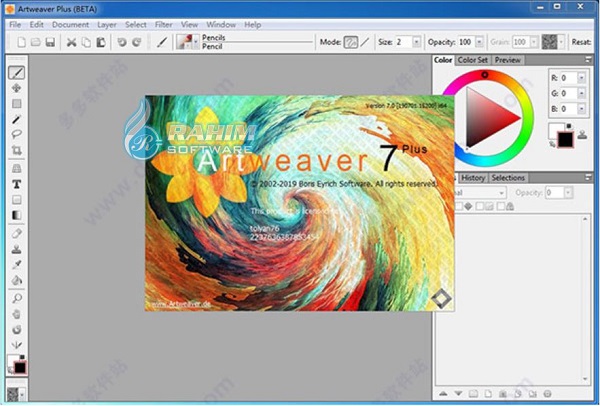Select the Move tool
The image size is (600, 406).
[x=16, y=88]
